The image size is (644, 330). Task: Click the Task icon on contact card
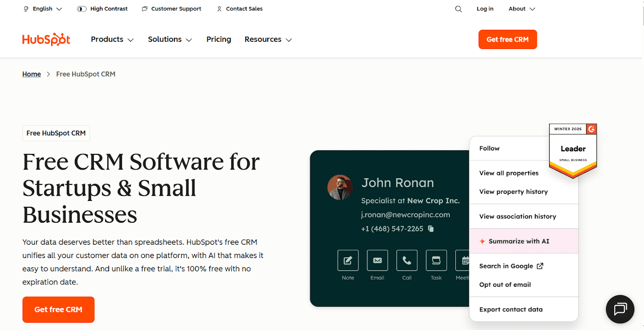coord(436,260)
